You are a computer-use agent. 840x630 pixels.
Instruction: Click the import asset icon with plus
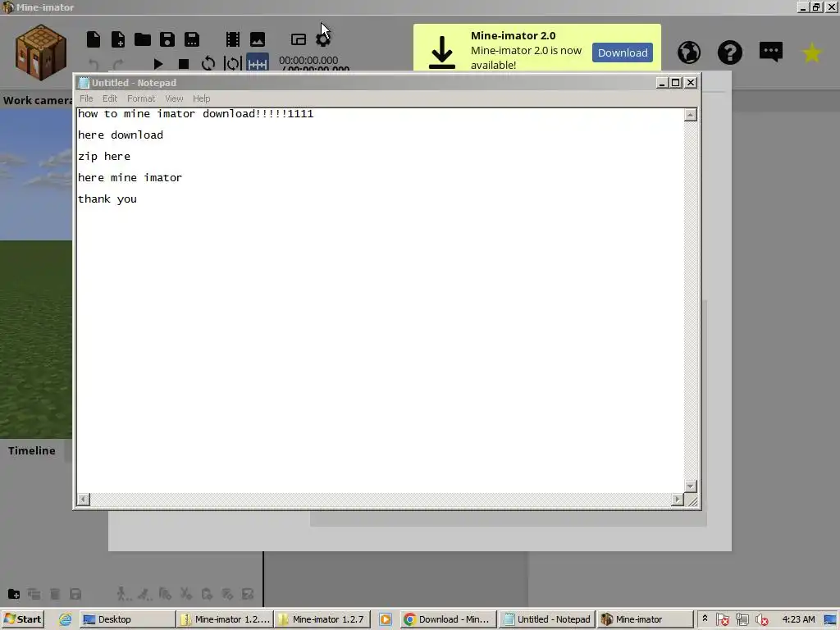tap(118, 39)
